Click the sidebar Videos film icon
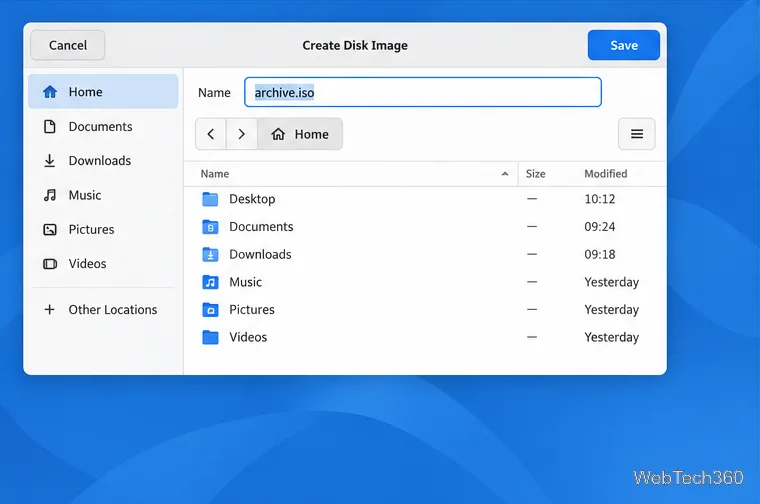The height and width of the screenshot is (504, 760). click(50, 264)
